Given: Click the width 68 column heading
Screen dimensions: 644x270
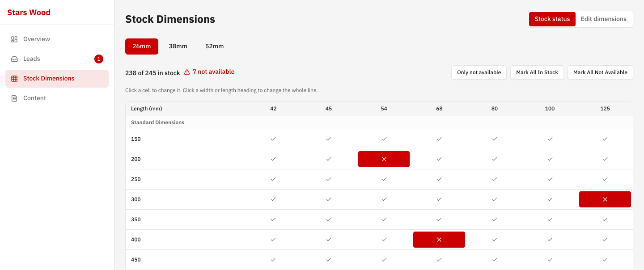Looking at the screenshot, I should point(439,109).
